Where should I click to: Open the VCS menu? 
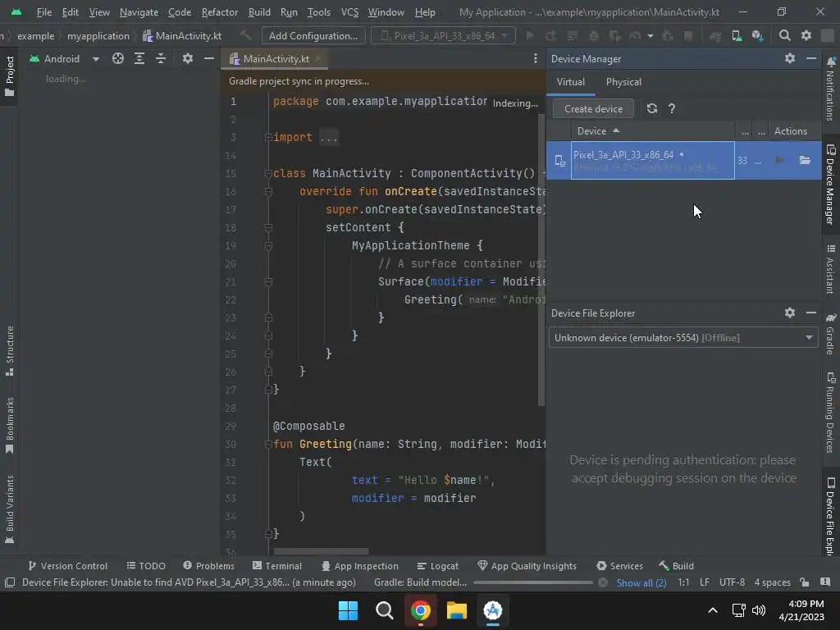[x=349, y=11]
